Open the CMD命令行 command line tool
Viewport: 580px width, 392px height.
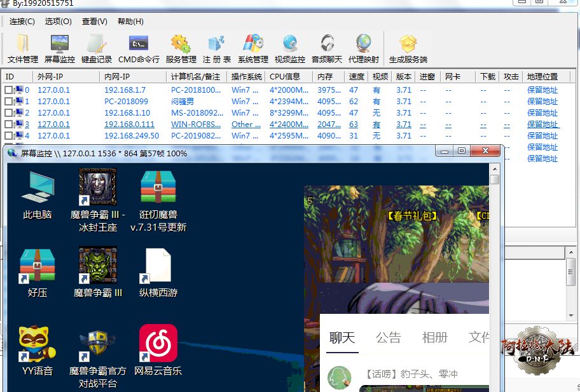pyautogui.click(x=139, y=49)
